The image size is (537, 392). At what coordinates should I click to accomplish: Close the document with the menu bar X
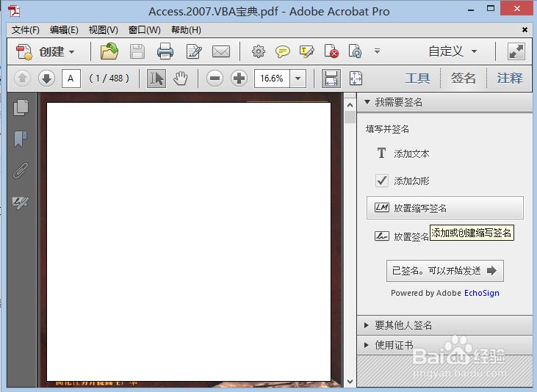[x=525, y=30]
